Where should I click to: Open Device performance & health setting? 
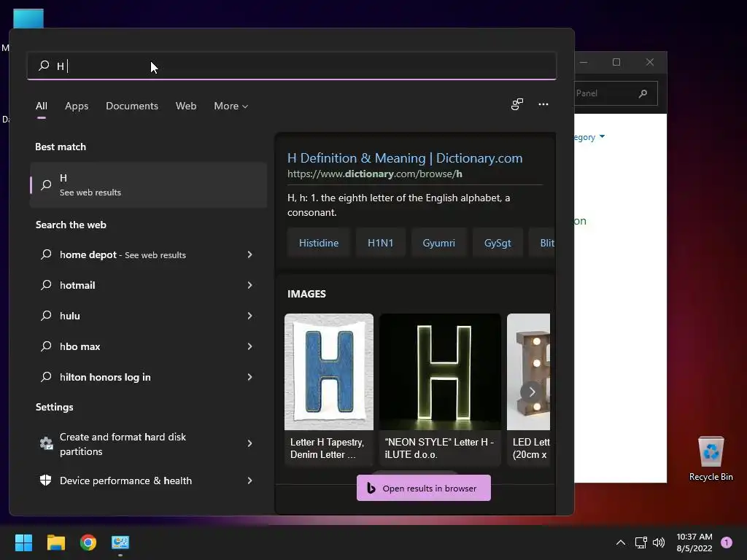click(125, 481)
